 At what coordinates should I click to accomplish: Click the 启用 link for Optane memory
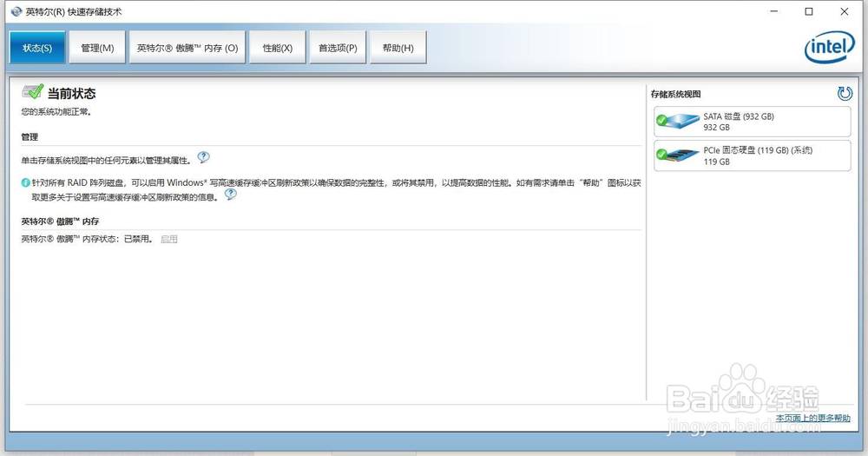[169, 239]
